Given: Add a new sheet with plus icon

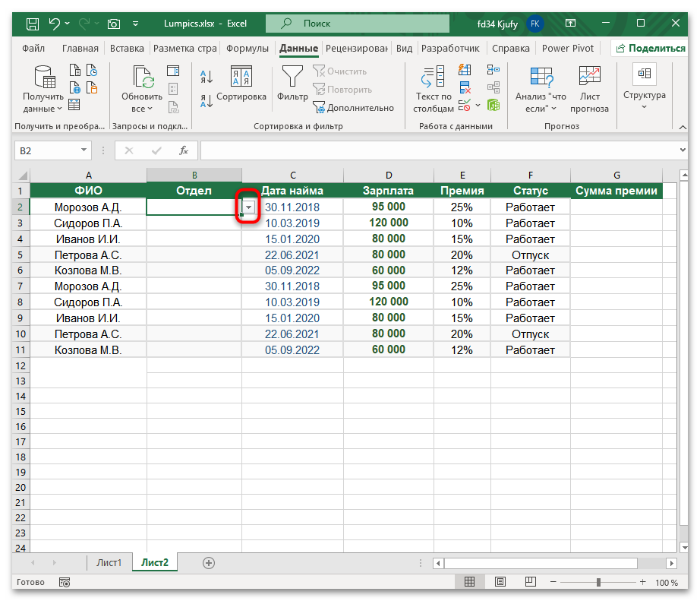Looking at the screenshot, I should click(209, 563).
